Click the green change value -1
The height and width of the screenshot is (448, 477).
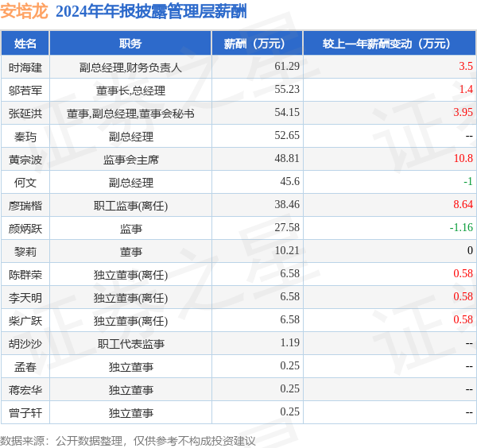(468, 181)
